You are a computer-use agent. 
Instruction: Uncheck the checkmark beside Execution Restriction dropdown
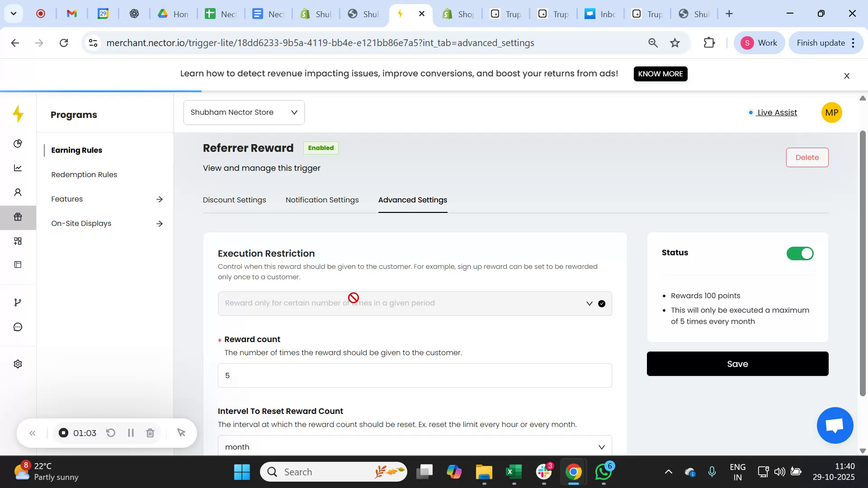(601, 303)
